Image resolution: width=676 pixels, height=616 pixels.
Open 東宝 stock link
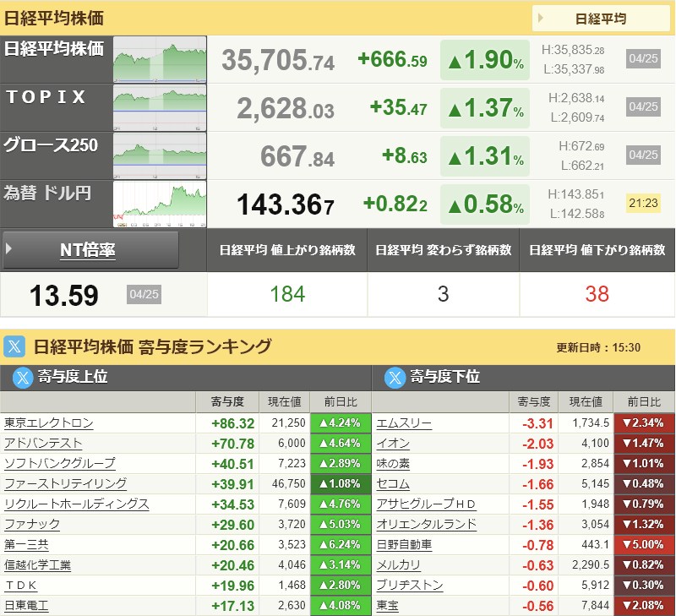[387, 605]
